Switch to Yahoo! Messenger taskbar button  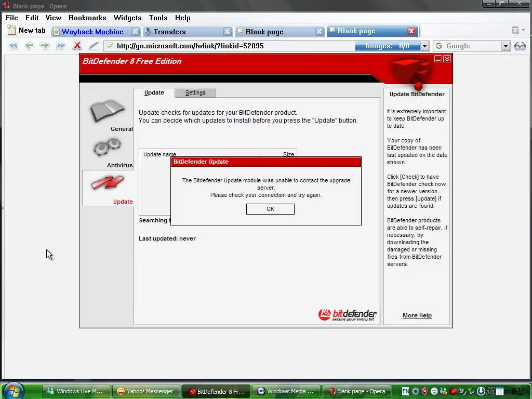click(x=146, y=391)
